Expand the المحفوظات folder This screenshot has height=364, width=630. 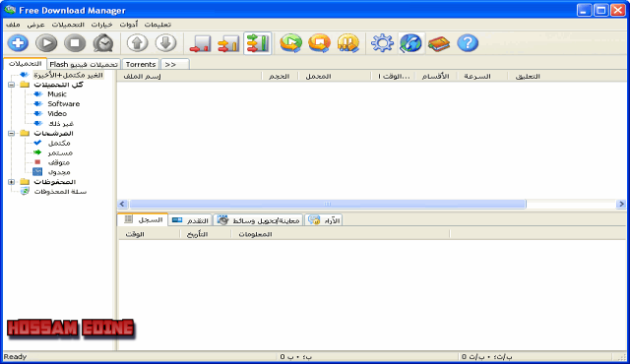[x=11, y=182]
